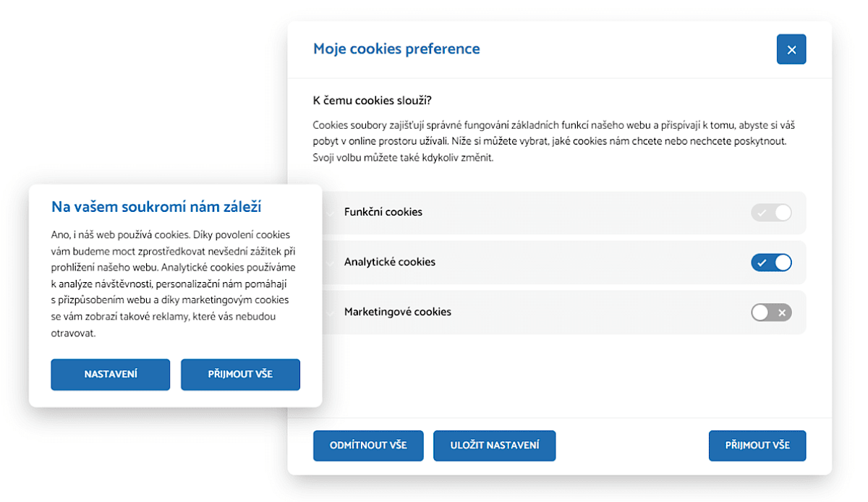Save choices with Uložit nastavení
Screen dimensions: 868x502
(x=494, y=446)
